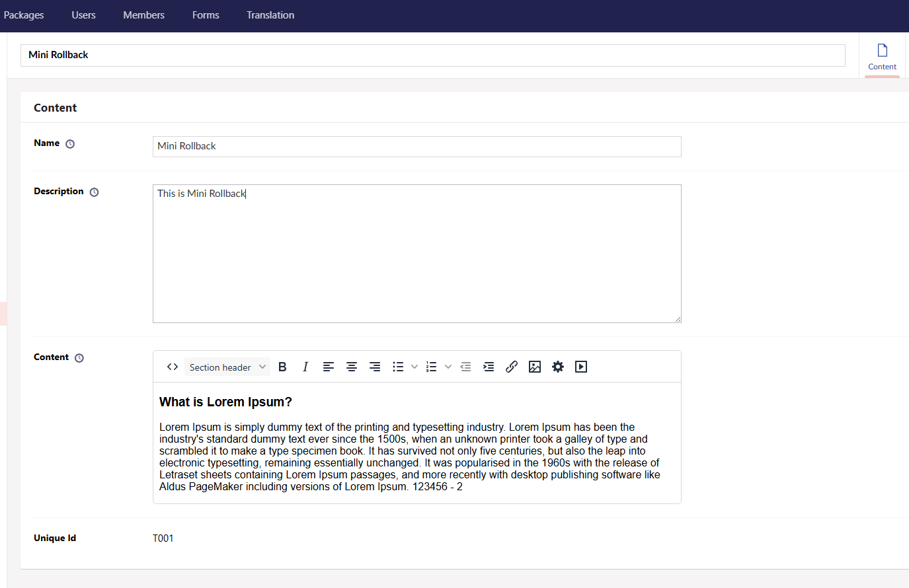Align the content text center
Viewport: 909px width, 588px height.
coord(352,367)
